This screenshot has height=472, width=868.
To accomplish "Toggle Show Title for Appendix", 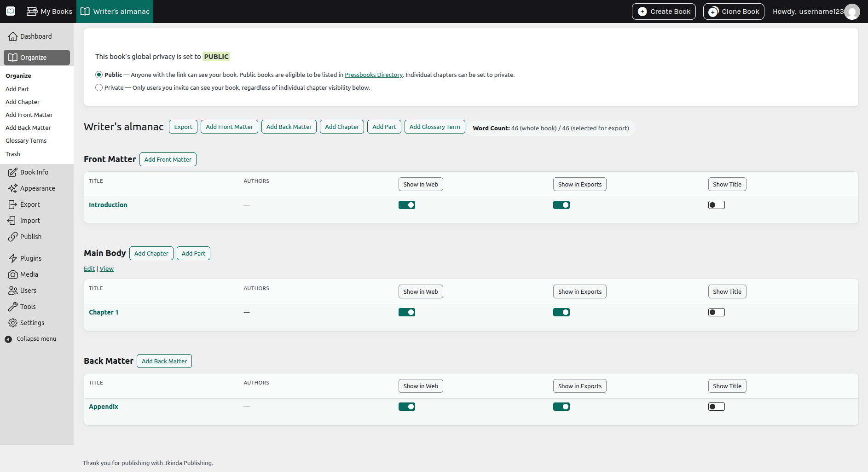I will (x=717, y=407).
